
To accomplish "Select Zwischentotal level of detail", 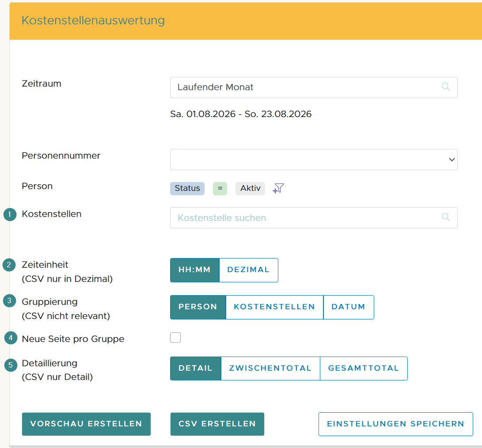I will tap(270, 368).
